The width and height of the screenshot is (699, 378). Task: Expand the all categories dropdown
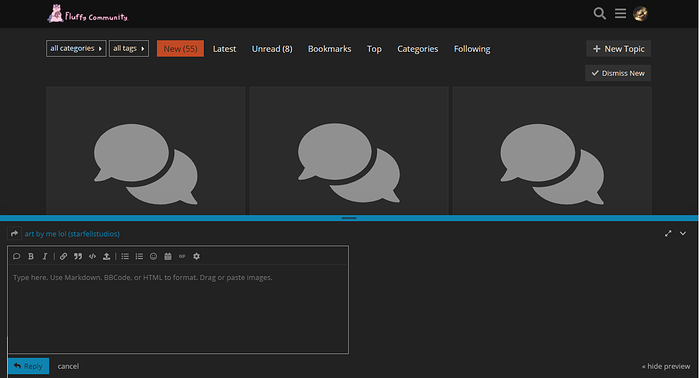[76, 49]
